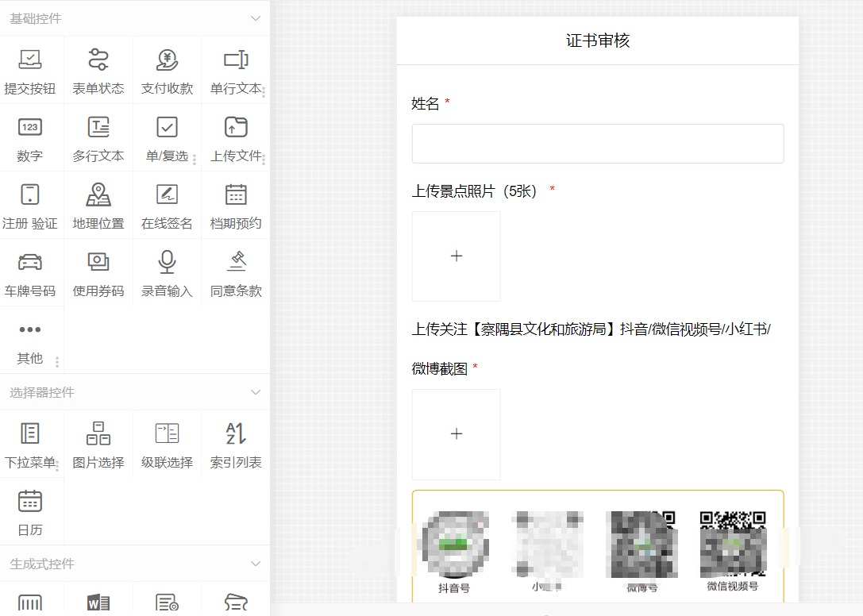Image resolution: width=863 pixels, height=616 pixels.
Task: Insert the 录音输入 voice recording widget
Action: tap(168, 274)
